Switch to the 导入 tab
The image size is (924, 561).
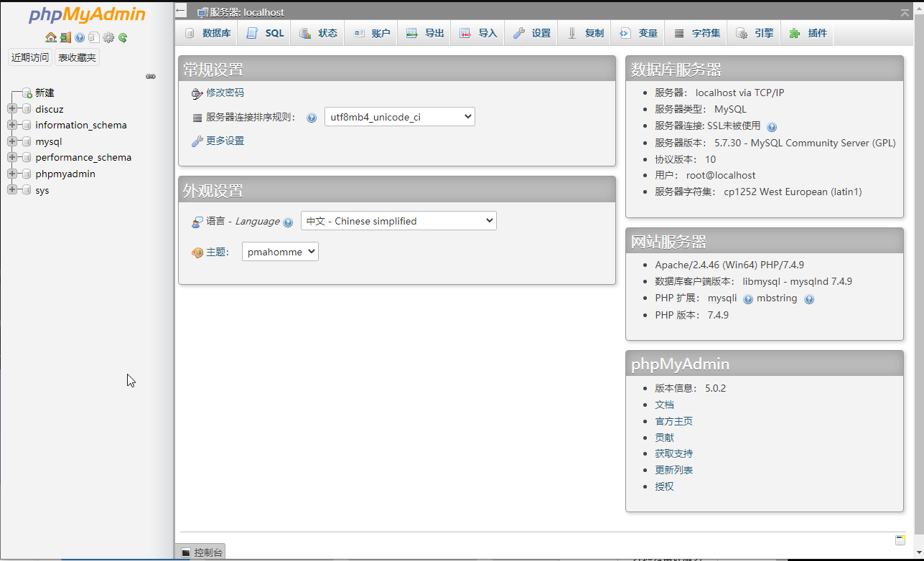pyautogui.click(x=477, y=33)
